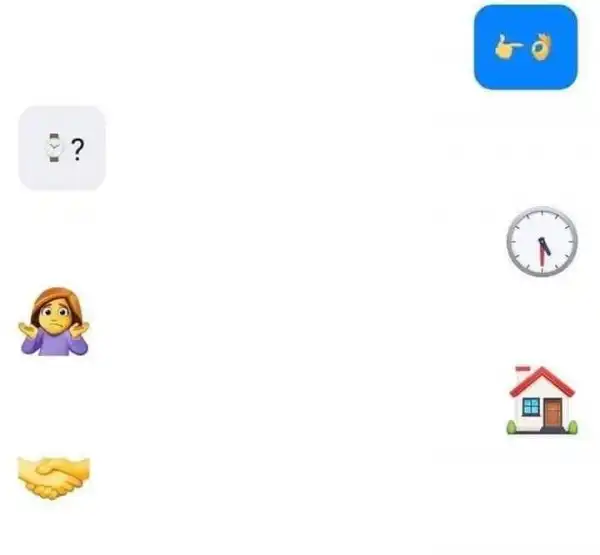Image resolution: width=600 pixels, height=555 pixels.
Task: Click the blue window on the house emoji
Action: 531,406
